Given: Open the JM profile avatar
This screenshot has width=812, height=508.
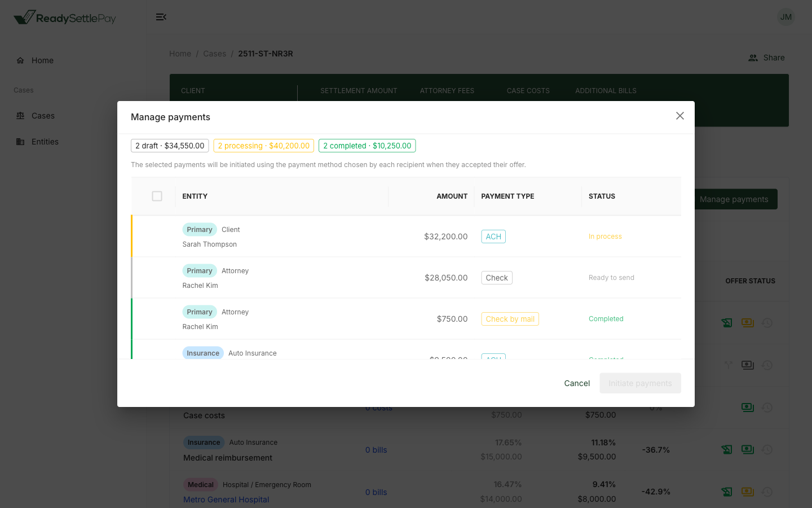Looking at the screenshot, I should coord(785,17).
